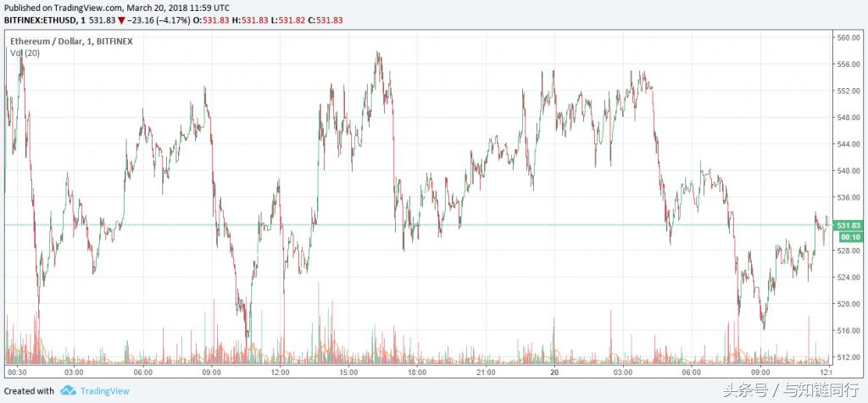Click the red down-arrow price change indicator

pyautogui.click(x=120, y=20)
